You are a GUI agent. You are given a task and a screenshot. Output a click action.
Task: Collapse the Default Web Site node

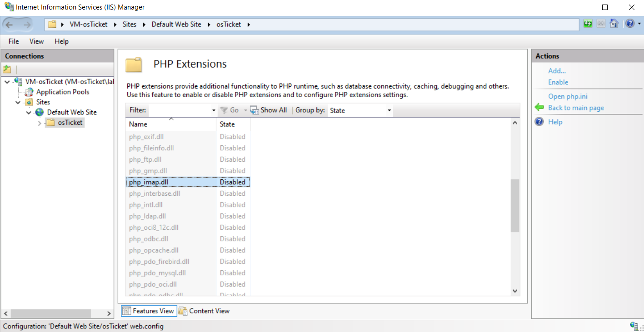tap(29, 113)
